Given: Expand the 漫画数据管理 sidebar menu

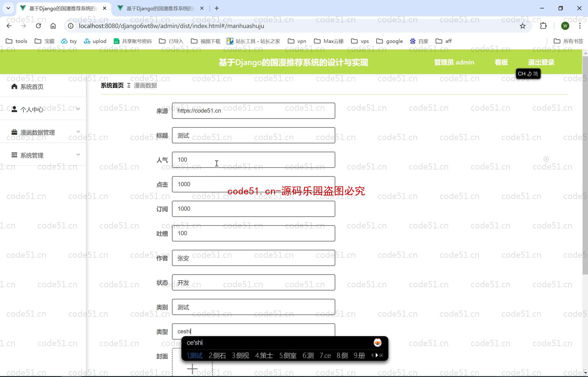Looking at the screenshot, I should click(43, 132).
